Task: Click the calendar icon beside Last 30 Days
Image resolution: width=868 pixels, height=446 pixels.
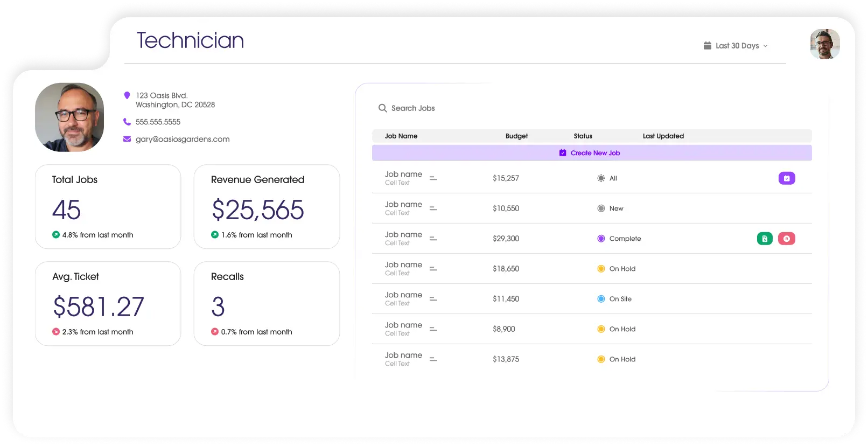Action: (708, 46)
